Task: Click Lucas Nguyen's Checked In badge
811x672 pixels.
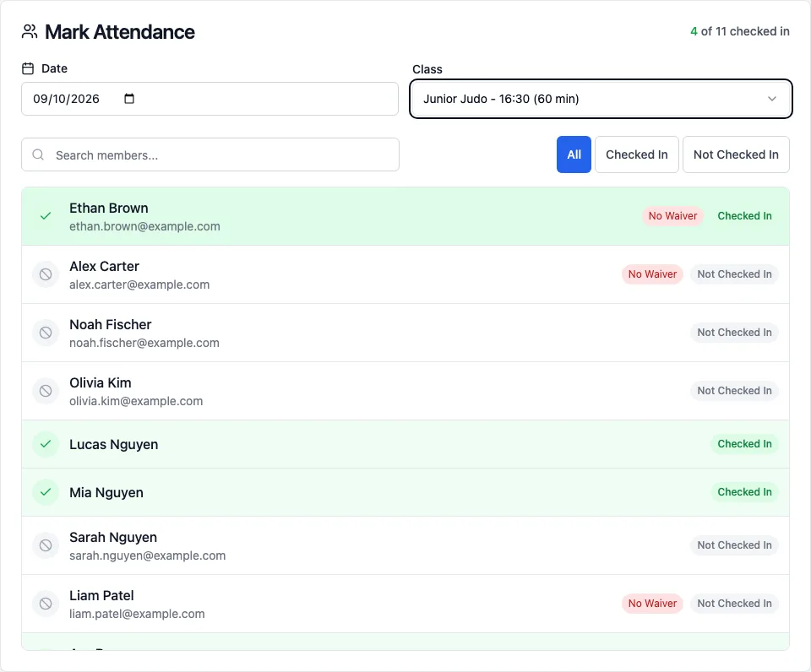Action: click(744, 444)
